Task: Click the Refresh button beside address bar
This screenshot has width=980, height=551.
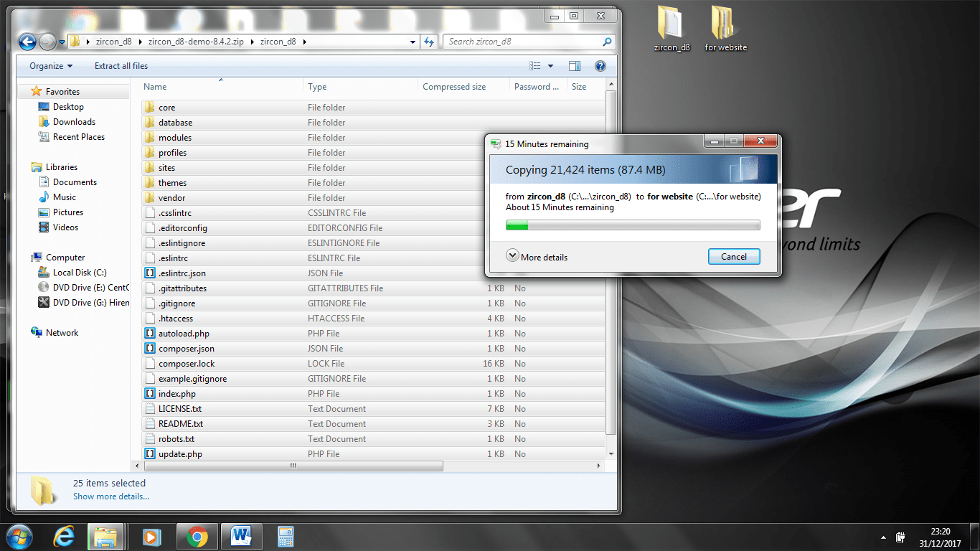Action: pos(429,42)
